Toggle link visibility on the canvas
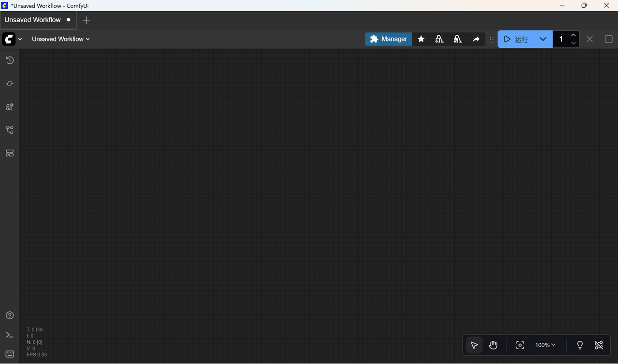 (599, 345)
